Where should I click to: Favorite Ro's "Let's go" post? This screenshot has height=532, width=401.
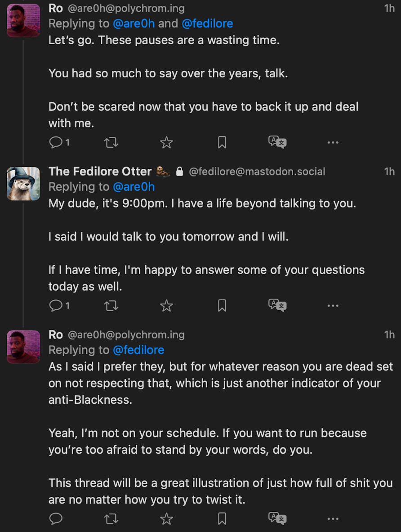pos(166,143)
